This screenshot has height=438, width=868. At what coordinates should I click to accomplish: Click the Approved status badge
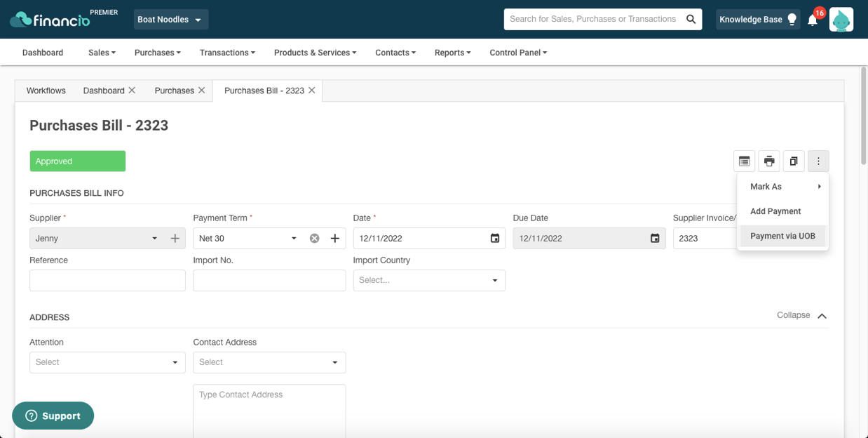coord(78,161)
